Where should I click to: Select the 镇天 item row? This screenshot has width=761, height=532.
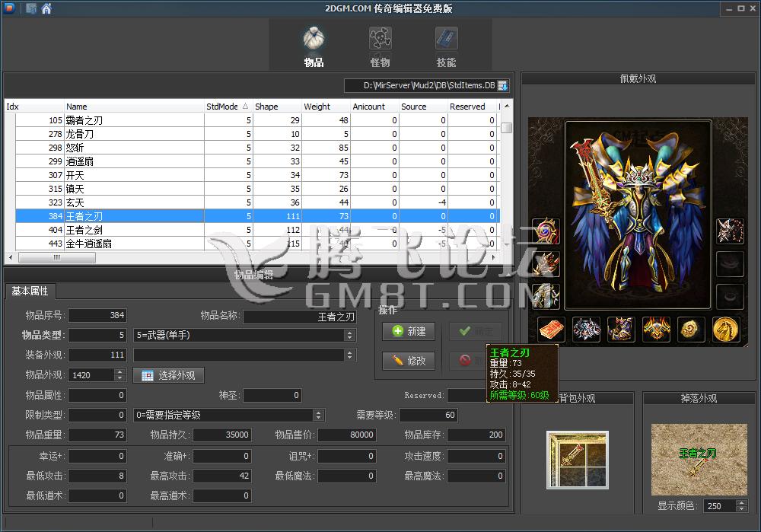click(257, 189)
